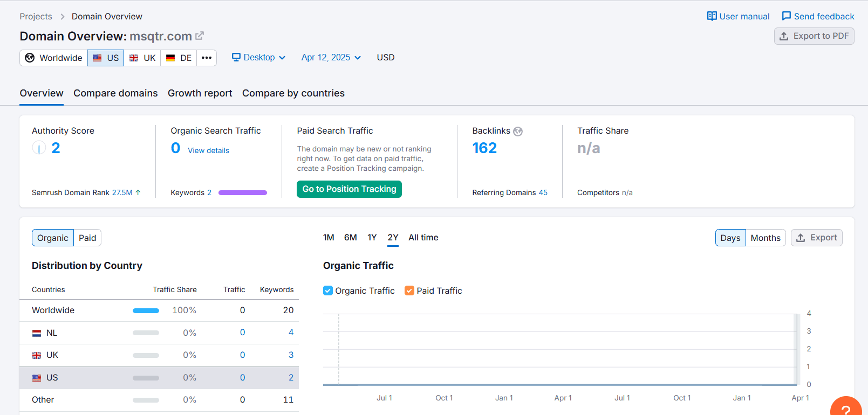Click the UK flag in country table
Viewport: 868px width, 415px height.
pyautogui.click(x=37, y=355)
